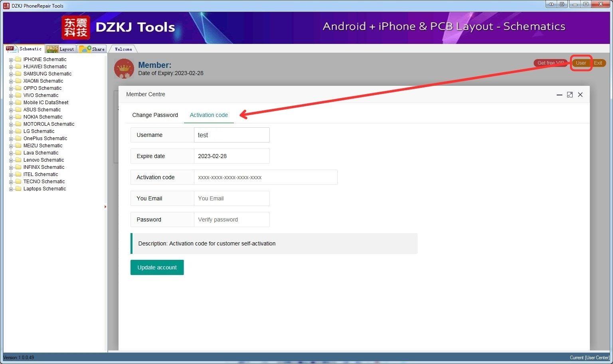Screen dimensions: 613x364
Task: Click the red splitter arrow beside tree panel
Action: pos(105,207)
